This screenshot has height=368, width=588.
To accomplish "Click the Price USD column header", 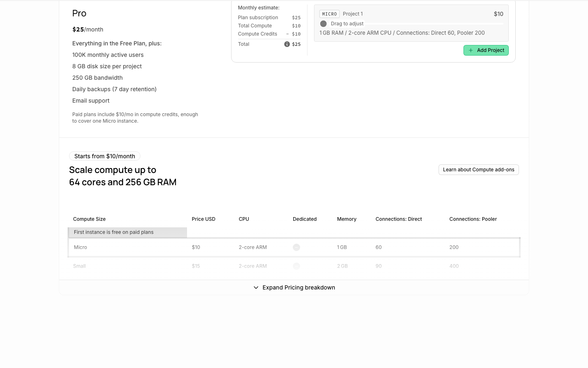I will pos(203,219).
